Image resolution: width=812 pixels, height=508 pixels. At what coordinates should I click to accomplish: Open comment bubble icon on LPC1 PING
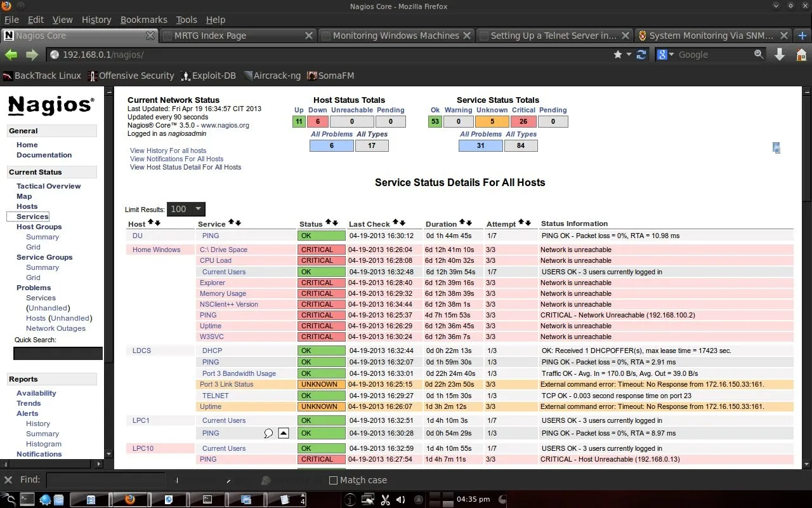[268, 433]
